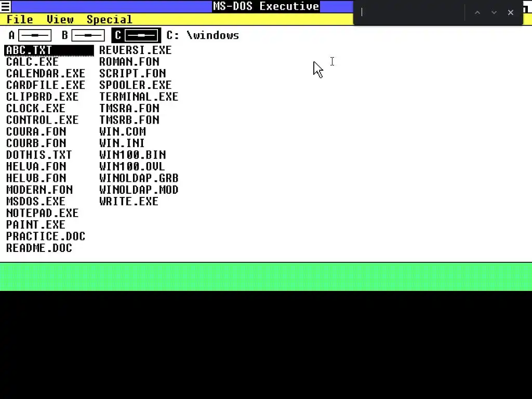This screenshot has height=399, width=532.
Task: Close the find overlay bar
Action: 511,12
